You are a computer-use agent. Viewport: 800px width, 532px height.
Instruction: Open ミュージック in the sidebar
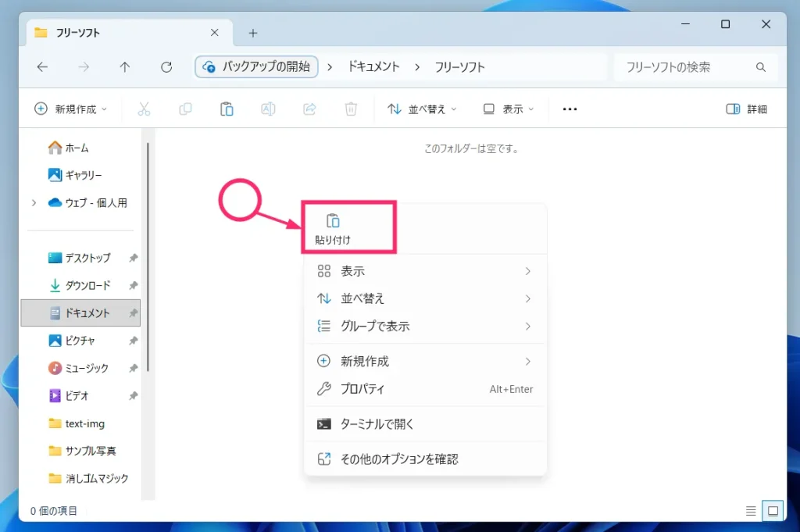[x=78, y=368]
